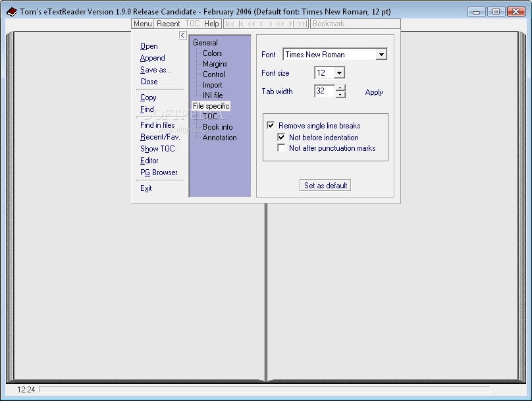Skip back several pages with << button
The height and width of the screenshot is (401, 532).
tap(252, 24)
